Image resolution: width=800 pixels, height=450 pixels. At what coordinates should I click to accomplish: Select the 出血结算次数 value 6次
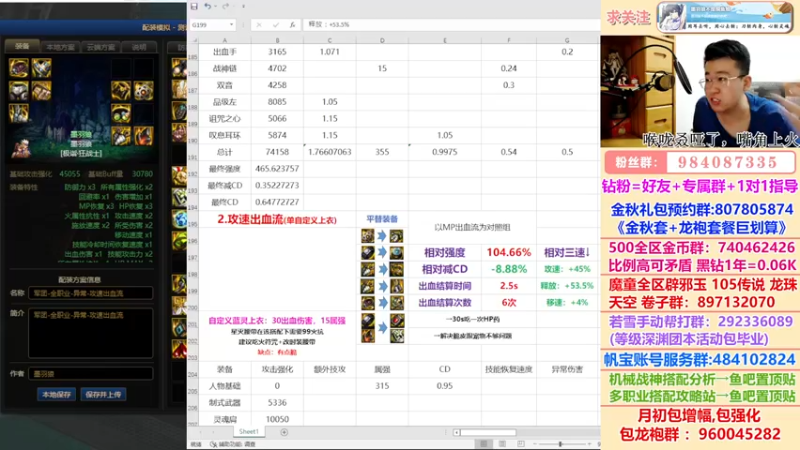point(509,303)
